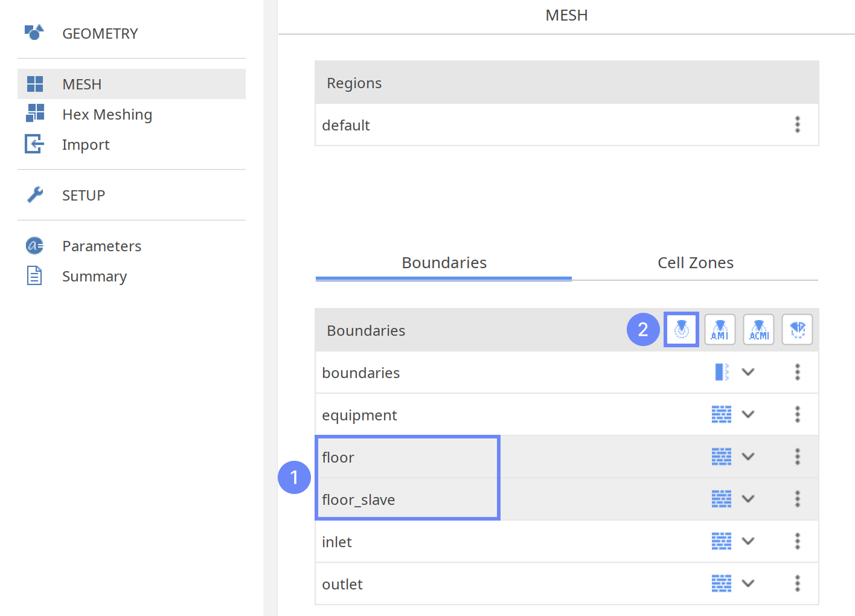855x616 pixels.
Task: Go to the Import page
Action: (x=86, y=144)
